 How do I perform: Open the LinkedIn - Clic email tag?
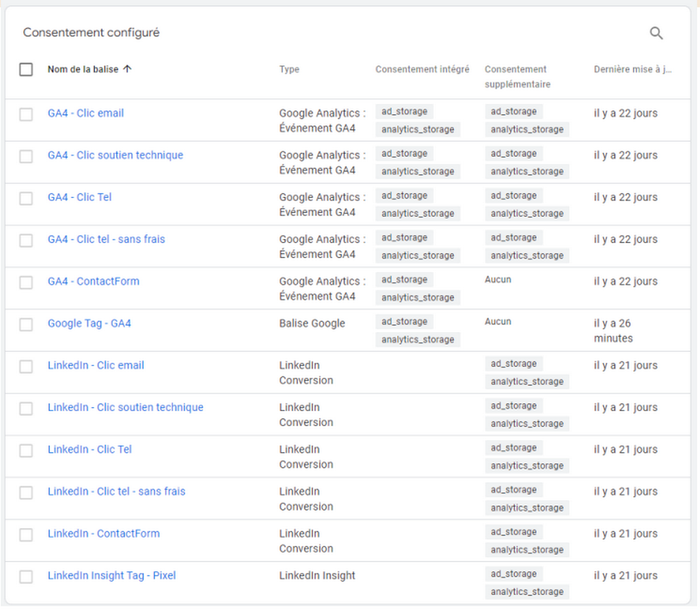(96, 365)
